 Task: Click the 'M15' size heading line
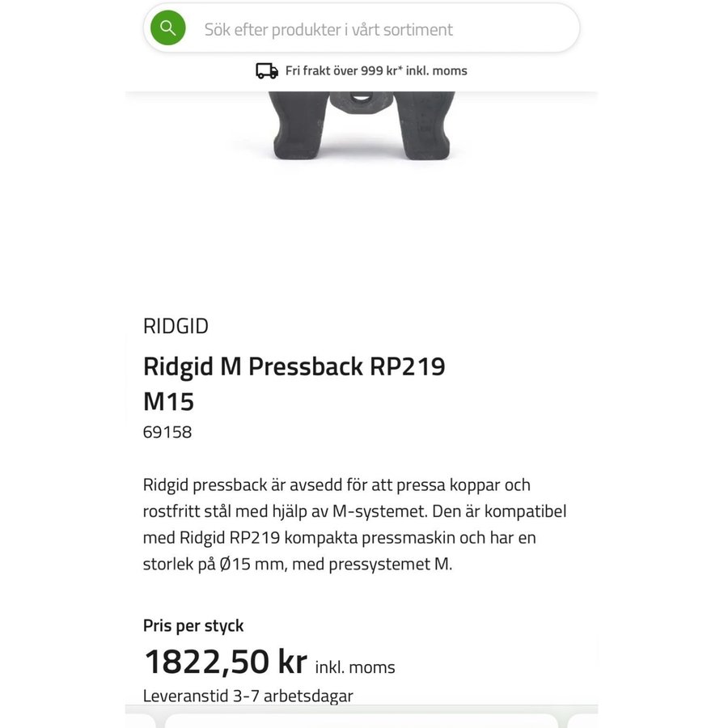[x=168, y=401]
